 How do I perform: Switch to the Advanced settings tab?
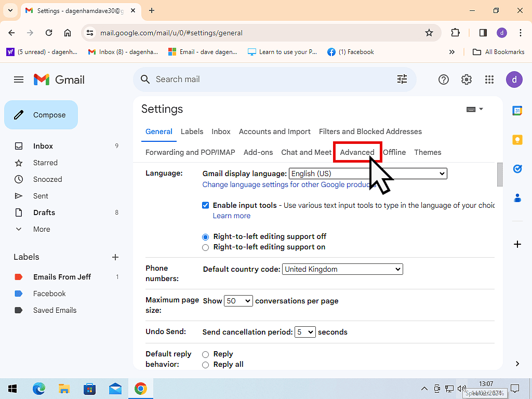click(x=357, y=152)
